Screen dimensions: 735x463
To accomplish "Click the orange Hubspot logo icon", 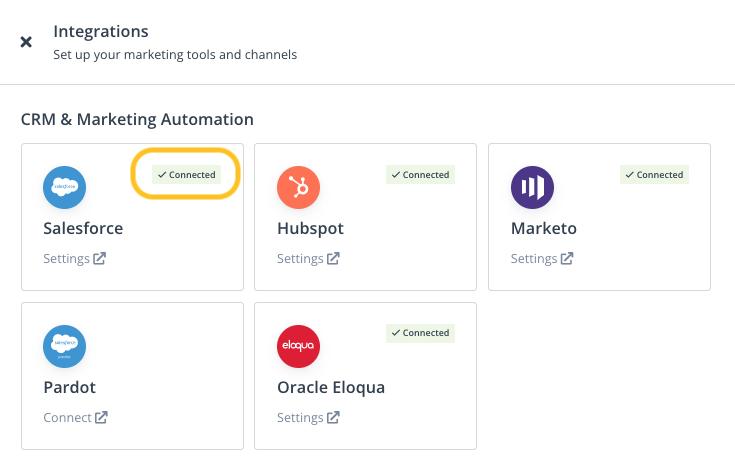I will coord(298,187).
